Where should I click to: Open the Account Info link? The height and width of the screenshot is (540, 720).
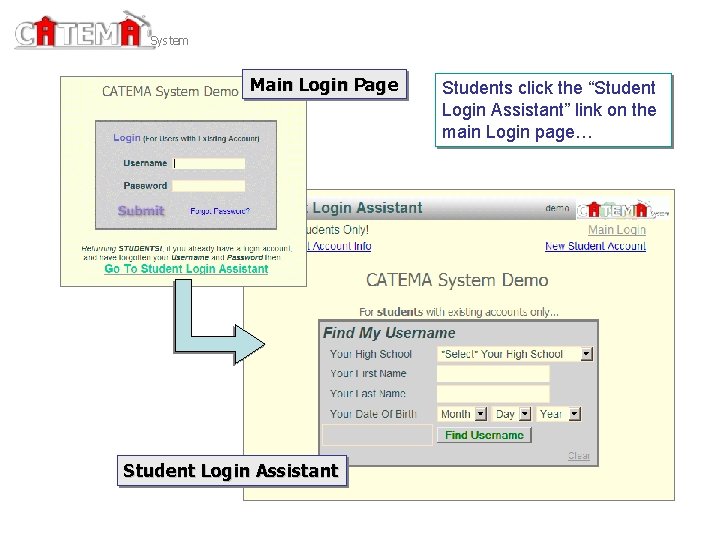coord(340,246)
